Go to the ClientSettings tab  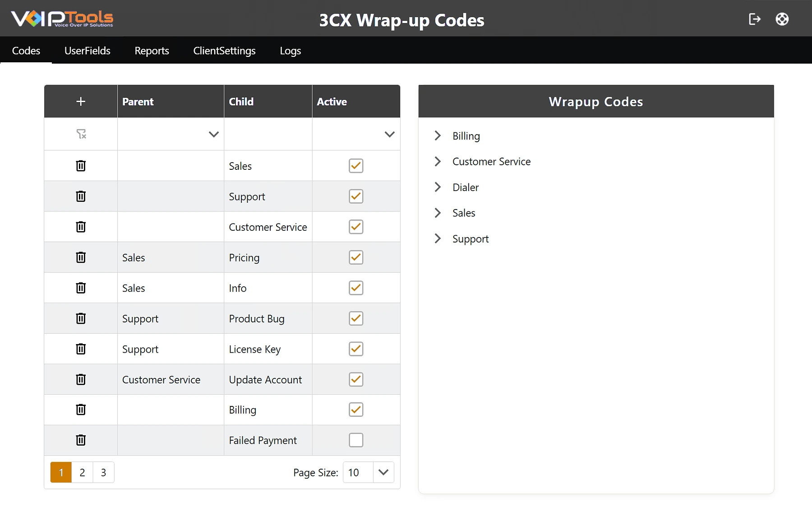pos(225,51)
